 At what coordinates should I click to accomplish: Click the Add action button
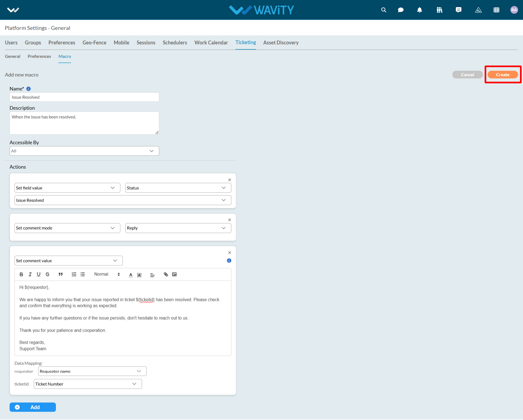[x=33, y=407]
